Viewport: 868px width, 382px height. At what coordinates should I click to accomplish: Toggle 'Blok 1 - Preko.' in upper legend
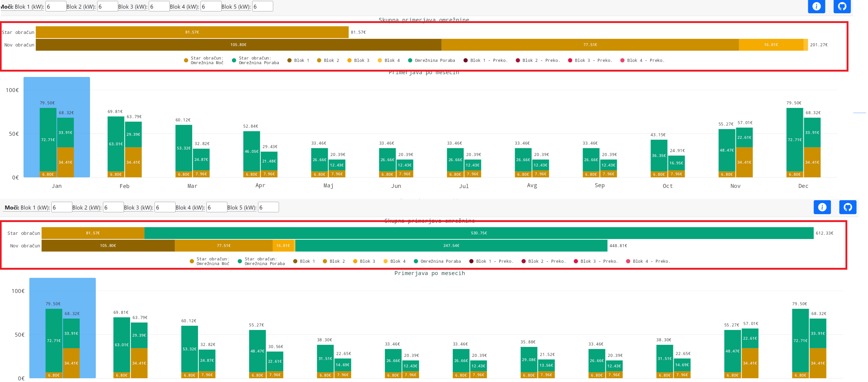(x=486, y=60)
